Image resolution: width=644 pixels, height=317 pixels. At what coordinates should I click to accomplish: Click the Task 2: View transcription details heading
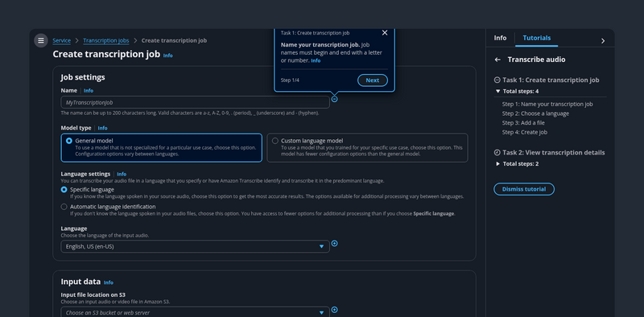tap(554, 152)
